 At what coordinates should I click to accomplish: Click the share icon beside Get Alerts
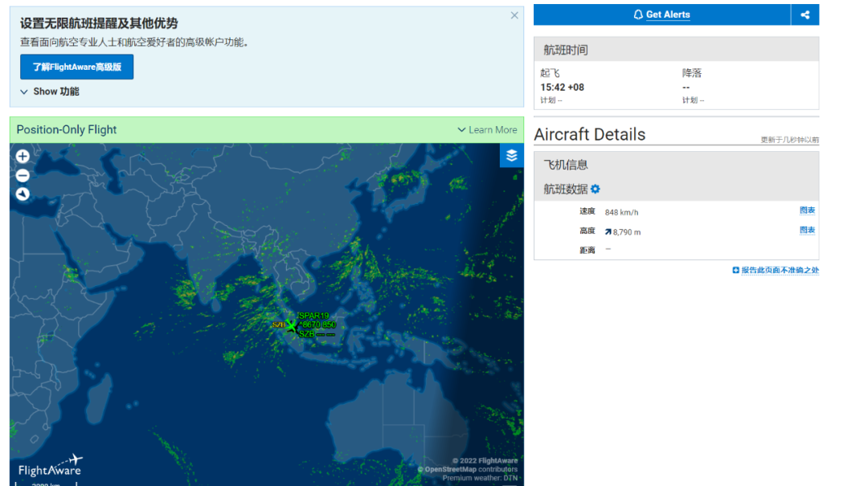[x=805, y=14]
